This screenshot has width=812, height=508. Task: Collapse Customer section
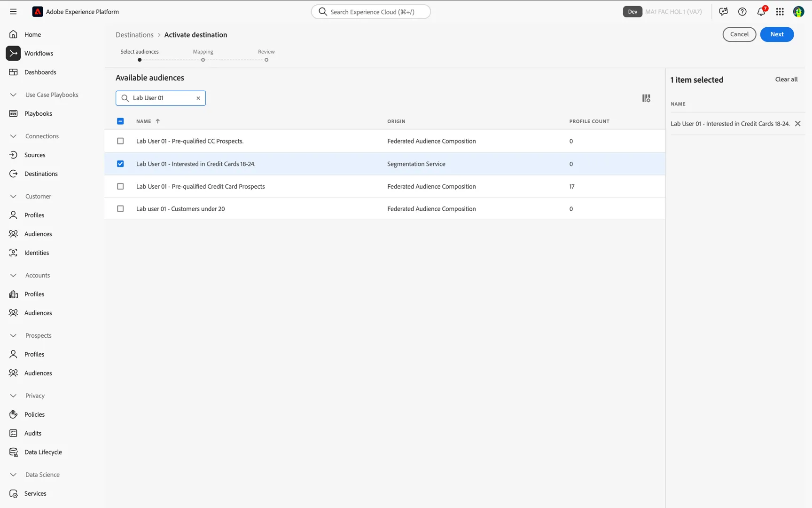(x=13, y=196)
